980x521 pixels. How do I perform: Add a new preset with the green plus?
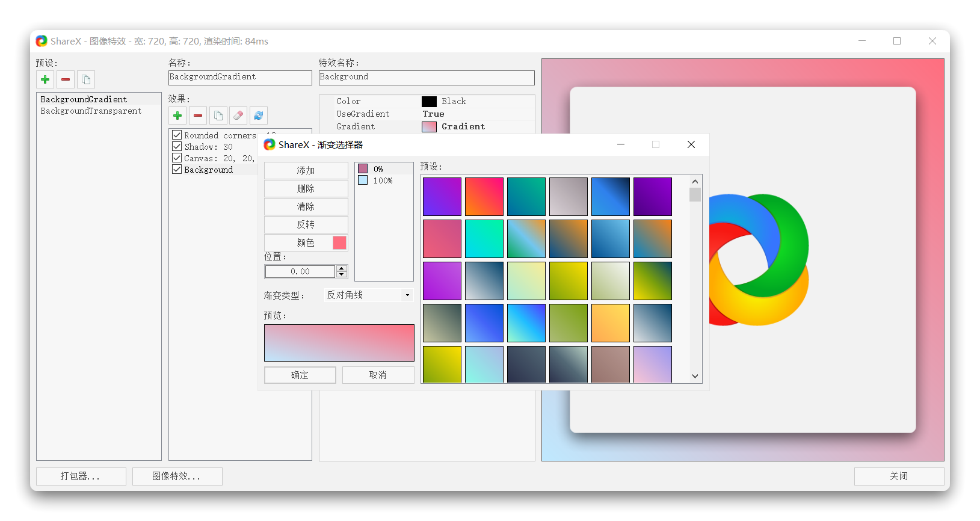click(x=45, y=79)
